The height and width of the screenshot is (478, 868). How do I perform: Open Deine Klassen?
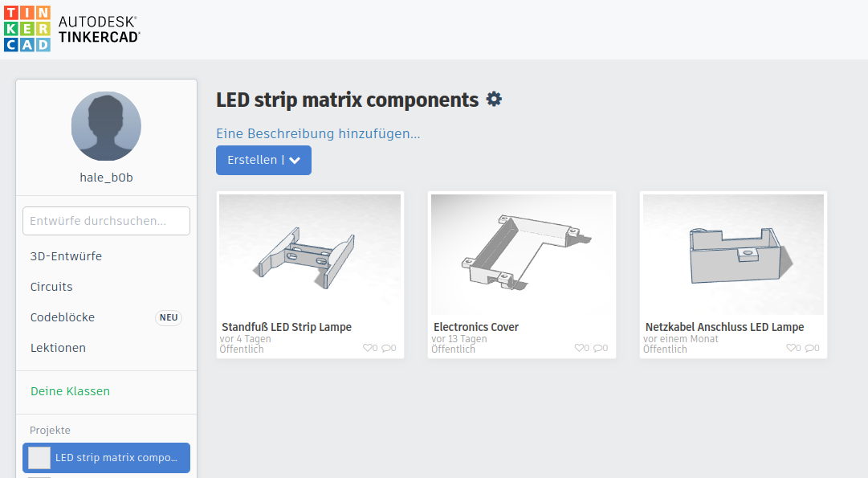pyautogui.click(x=69, y=392)
